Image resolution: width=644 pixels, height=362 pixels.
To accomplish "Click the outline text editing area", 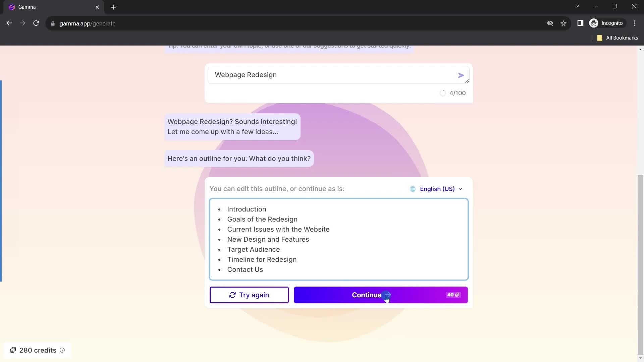I will (x=338, y=239).
